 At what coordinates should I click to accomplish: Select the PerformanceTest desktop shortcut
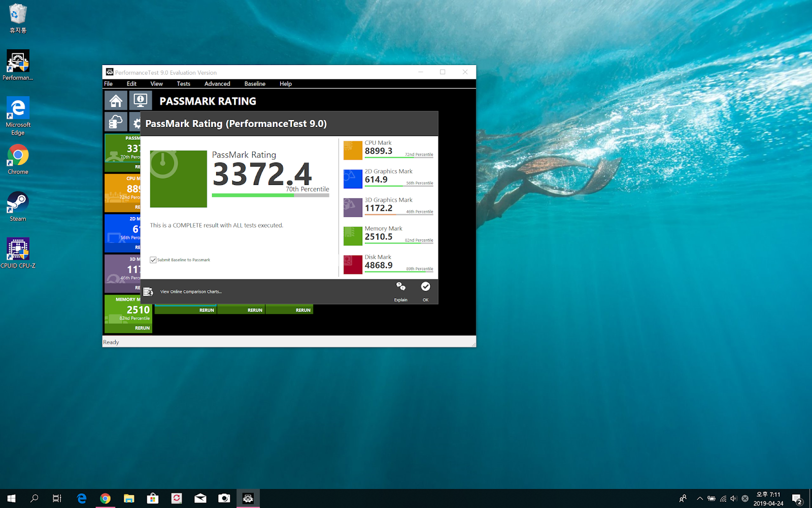coord(18,66)
